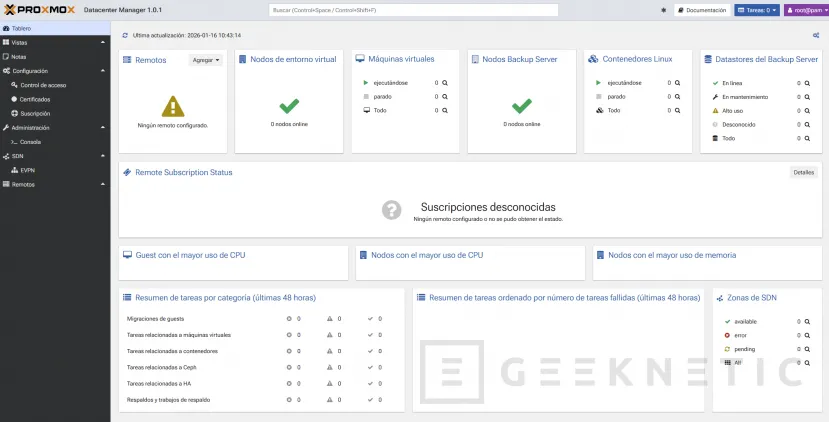Click the Proxmox logo
The image size is (829, 422).
pos(39,10)
